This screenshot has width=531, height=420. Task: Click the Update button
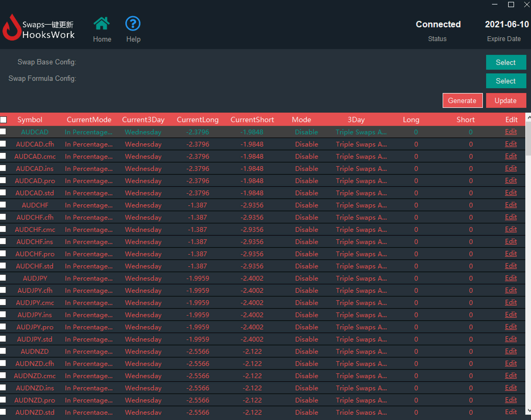(506, 101)
